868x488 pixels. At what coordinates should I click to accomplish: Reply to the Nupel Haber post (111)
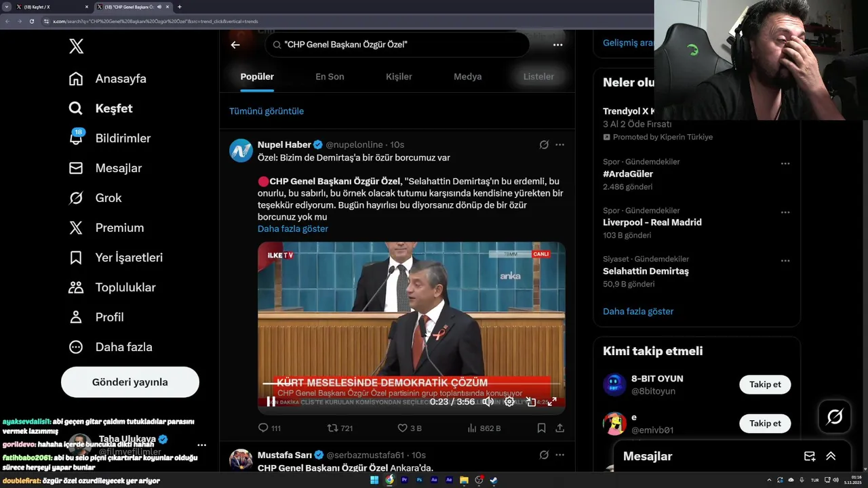point(269,428)
